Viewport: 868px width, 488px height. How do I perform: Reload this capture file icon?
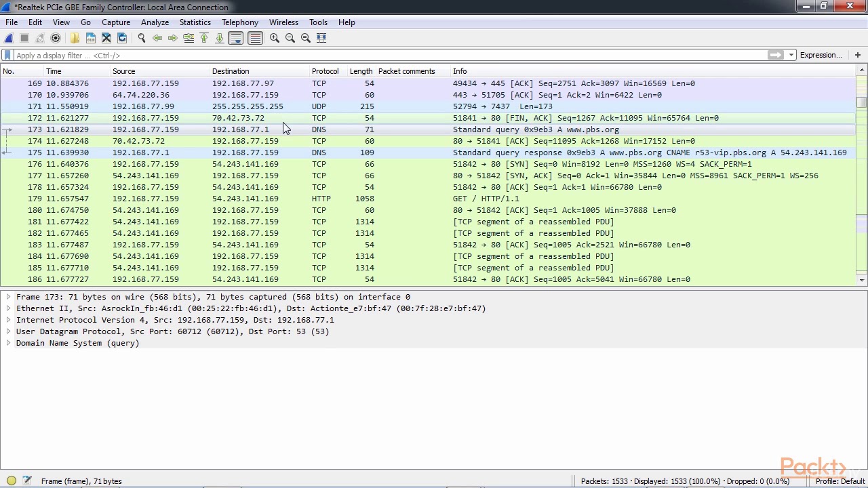122,38
